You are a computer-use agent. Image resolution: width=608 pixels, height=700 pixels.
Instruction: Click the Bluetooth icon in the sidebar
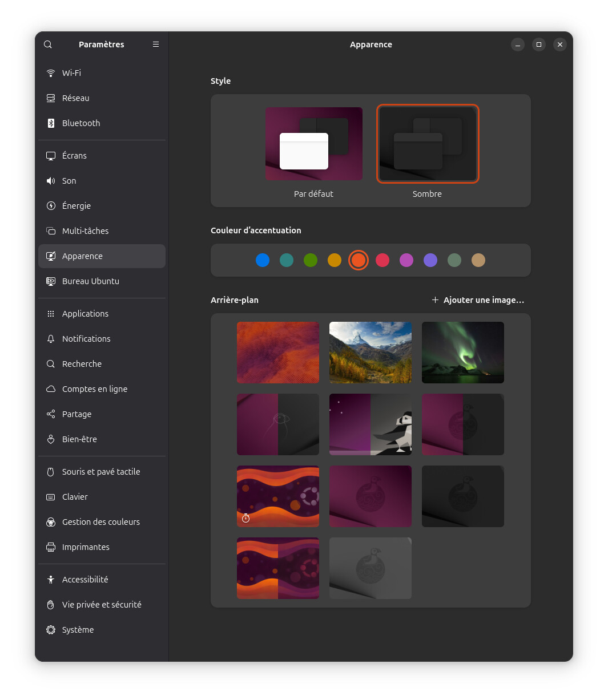[x=51, y=123]
